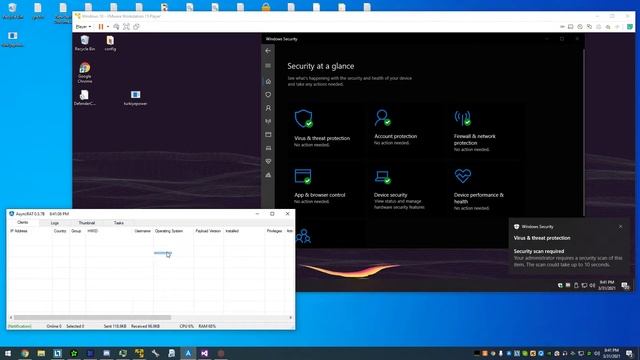Launch Google Chrome on VM desktop

(x=84, y=73)
